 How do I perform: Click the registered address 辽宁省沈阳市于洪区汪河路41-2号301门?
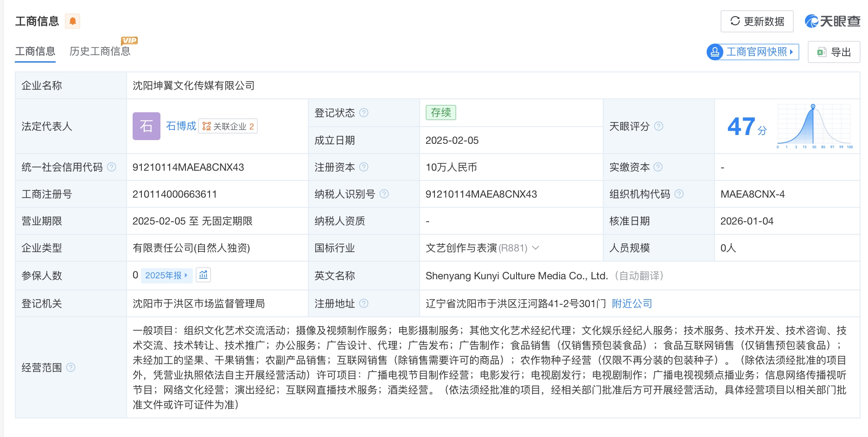pyautogui.click(x=516, y=303)
